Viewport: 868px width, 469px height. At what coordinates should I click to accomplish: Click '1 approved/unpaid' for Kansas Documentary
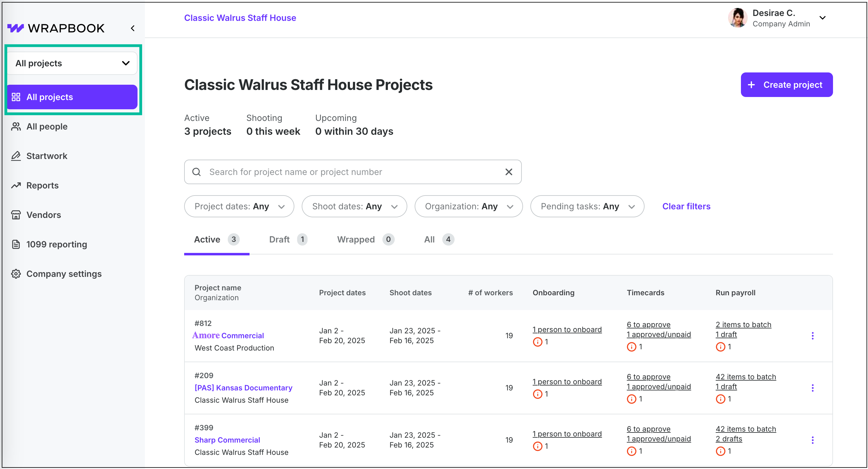tap(658, 387)
